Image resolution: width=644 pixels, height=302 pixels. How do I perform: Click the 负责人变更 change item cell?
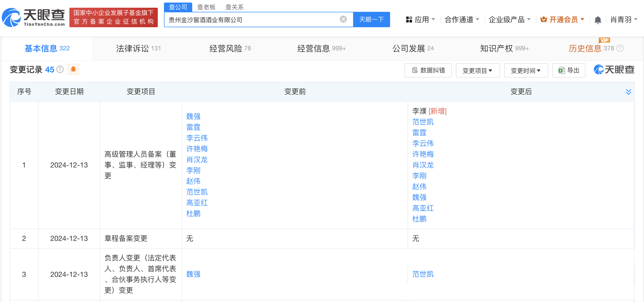click(140, 274)
